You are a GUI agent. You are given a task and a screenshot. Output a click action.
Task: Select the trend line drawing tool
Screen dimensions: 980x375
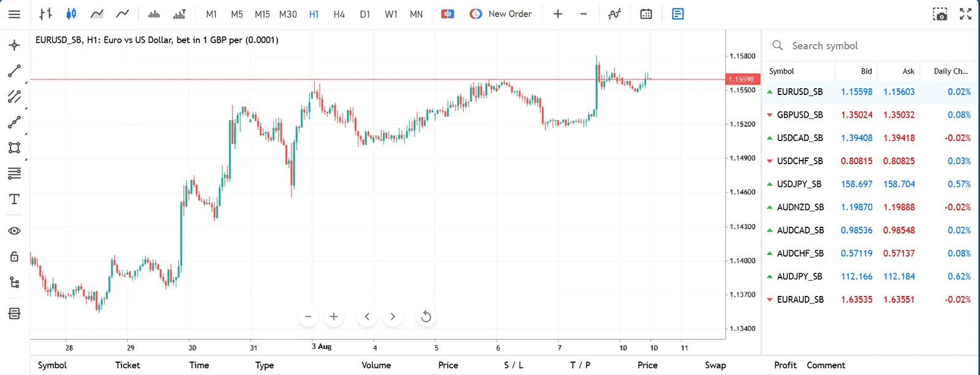tap(15, 71)
